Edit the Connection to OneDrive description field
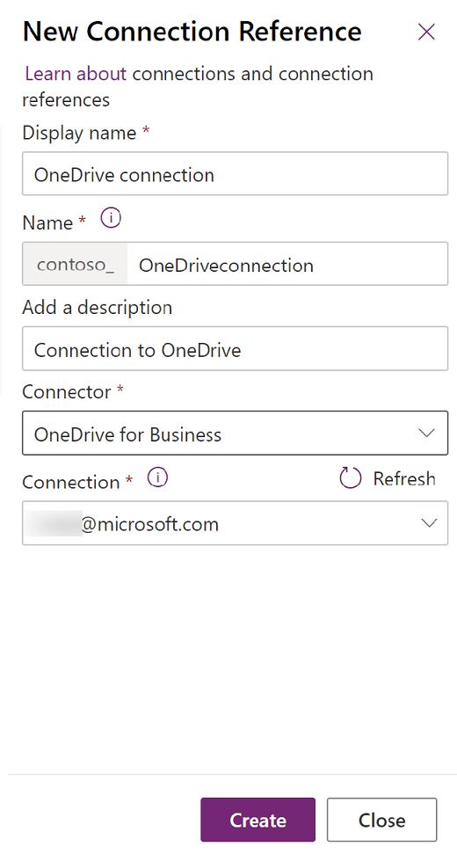 click(x=235, y=349)
